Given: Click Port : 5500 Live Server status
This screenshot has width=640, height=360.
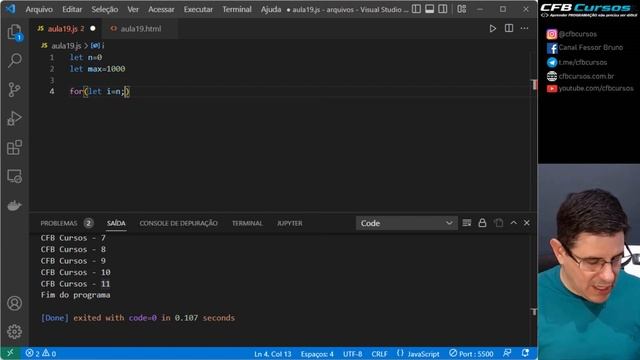Looking at the screenshot, I should point(471,354).
